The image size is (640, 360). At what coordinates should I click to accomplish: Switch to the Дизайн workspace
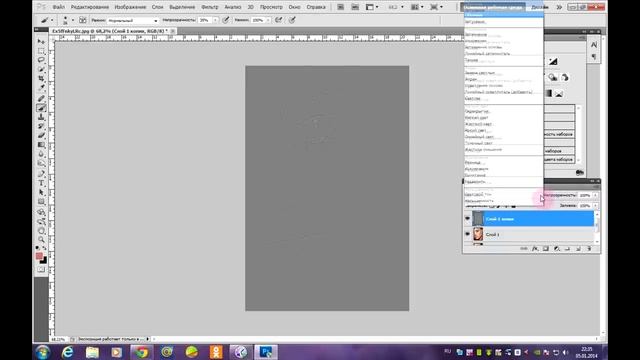540,7
